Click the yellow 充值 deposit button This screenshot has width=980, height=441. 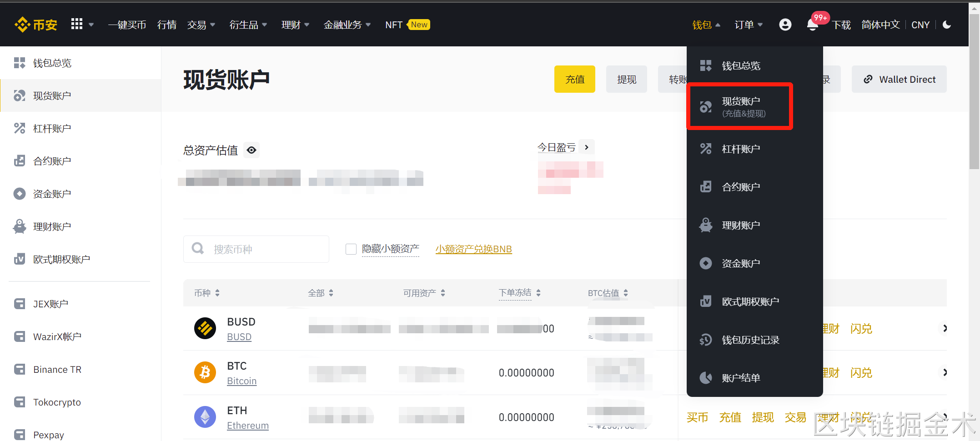575,79
